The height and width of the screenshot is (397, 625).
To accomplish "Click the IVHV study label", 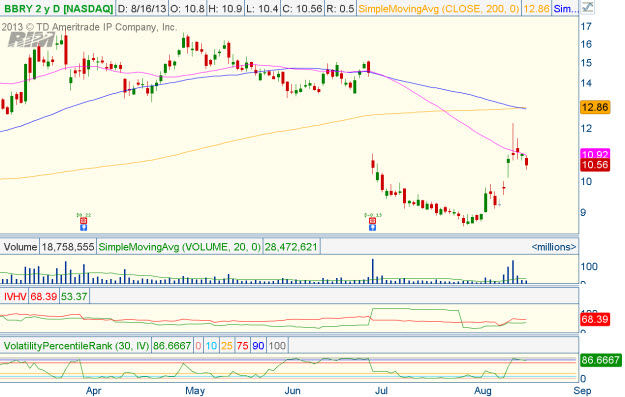I will 15,296.
